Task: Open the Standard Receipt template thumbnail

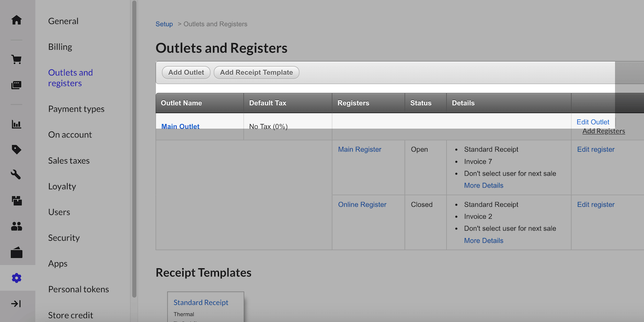Action: tap(201, 302)
